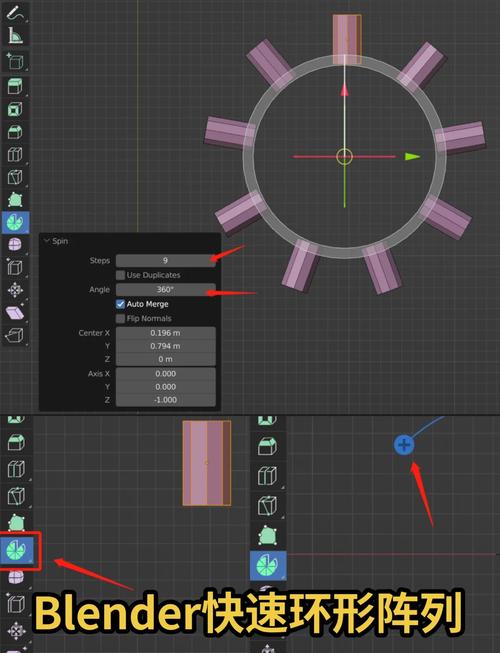Click the Angle field showing 360°

pos(166,289)
